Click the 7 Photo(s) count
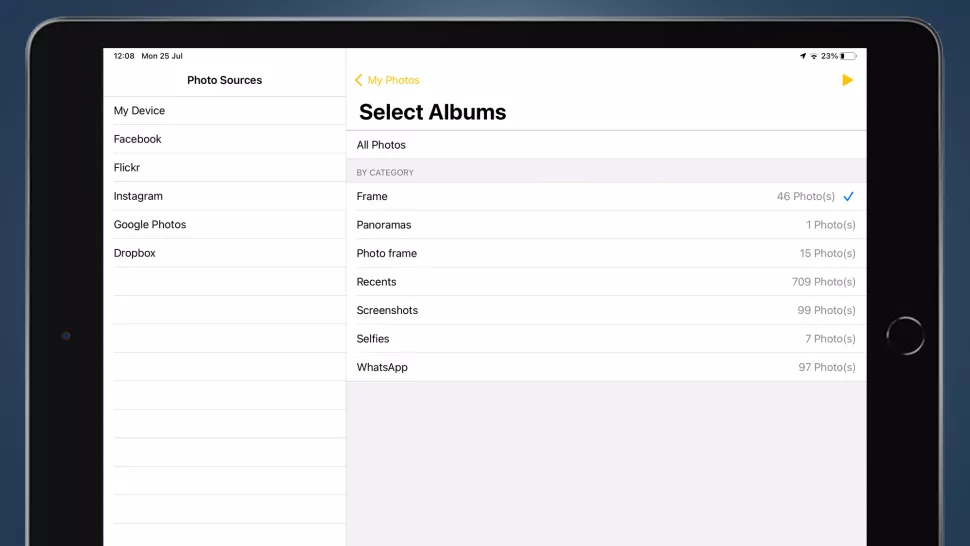Image resolution: width=970 pixels, height=546 pixels. (x=830, y=338)
